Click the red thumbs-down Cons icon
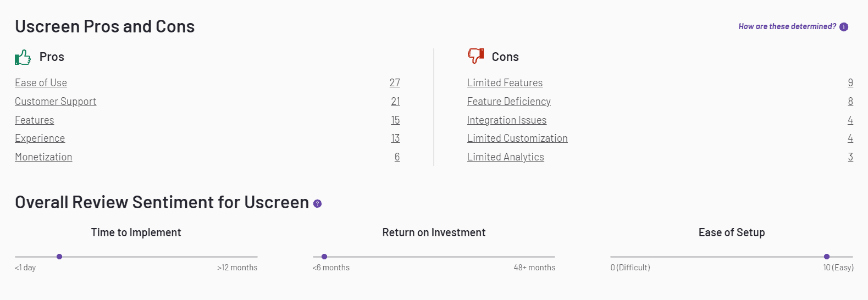868x300 pixels. [476, 55]
